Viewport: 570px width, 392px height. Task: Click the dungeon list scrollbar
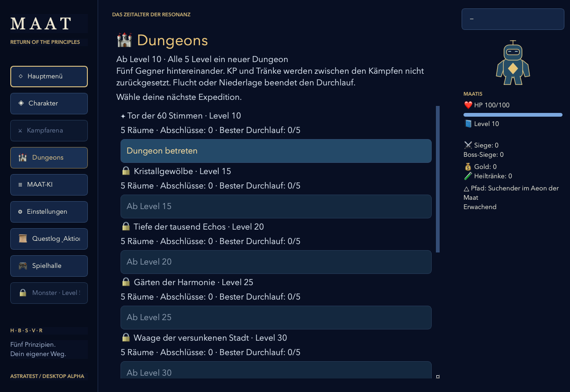(x=438, y=179)
